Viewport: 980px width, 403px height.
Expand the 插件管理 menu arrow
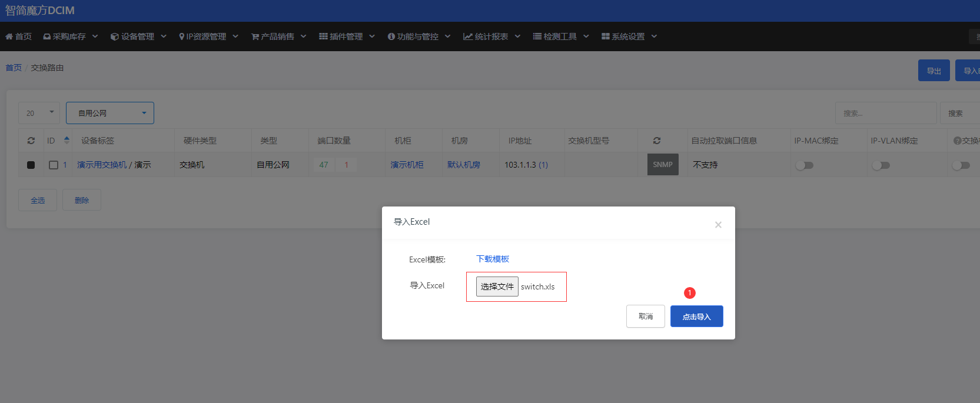tap(372, 36)
